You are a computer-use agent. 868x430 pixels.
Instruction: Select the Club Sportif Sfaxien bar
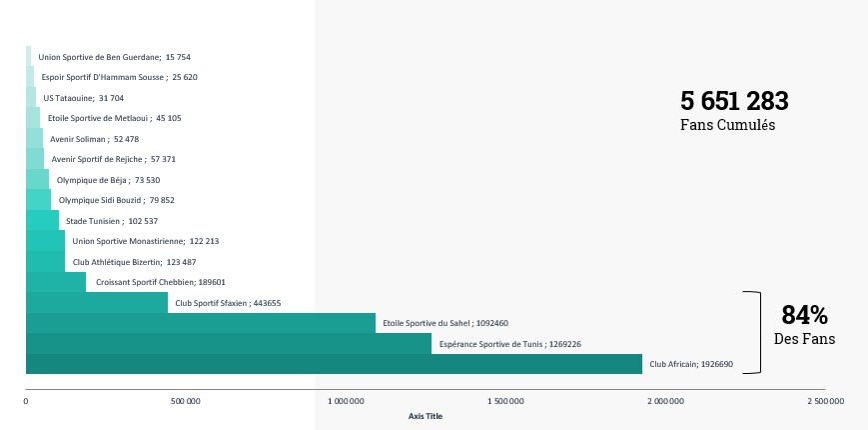(x=97, y=303)
